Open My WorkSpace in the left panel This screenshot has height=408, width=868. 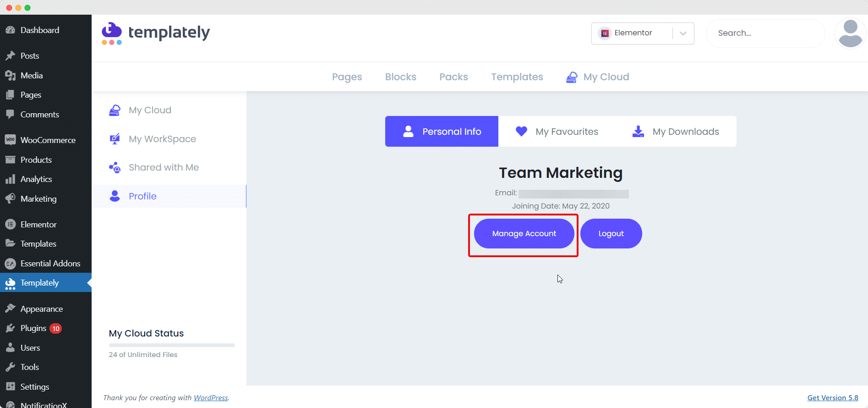(x=169, y=139)
